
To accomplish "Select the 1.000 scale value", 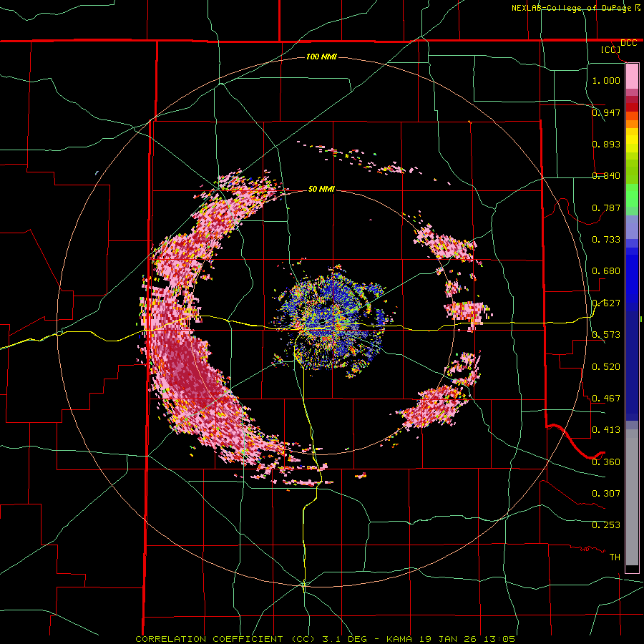I will [606, 80].
